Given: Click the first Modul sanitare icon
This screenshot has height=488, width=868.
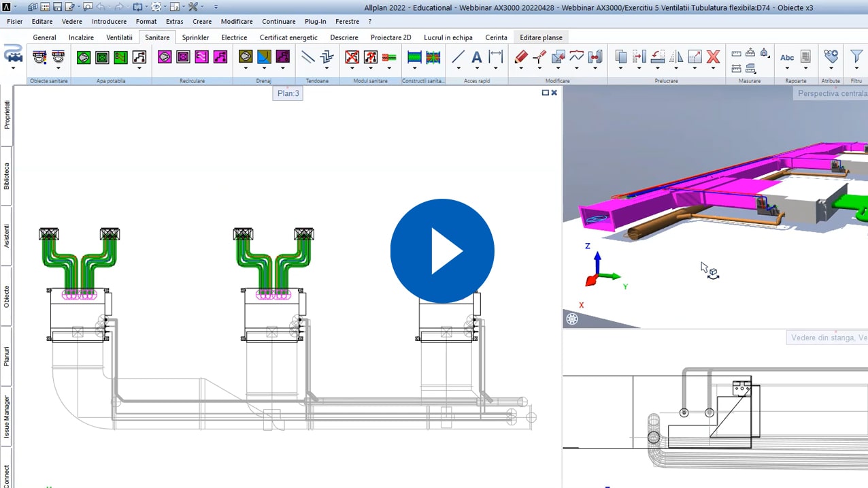Looking at the screenshot, I should point(352,57).
